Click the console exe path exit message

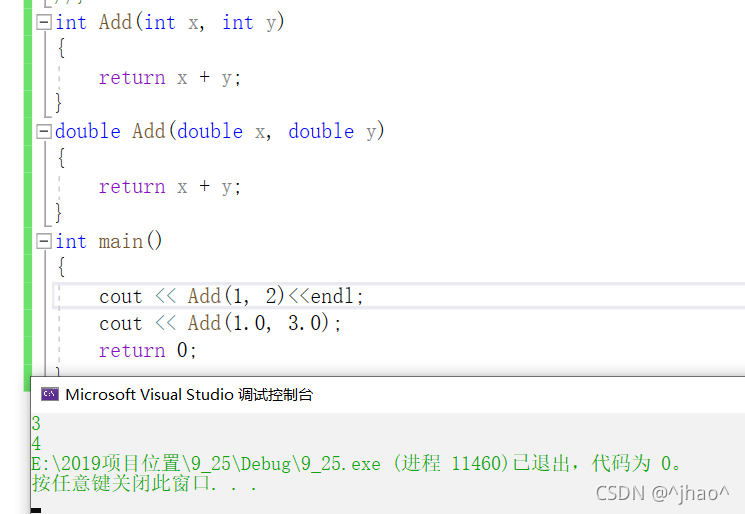pos(356,464)
